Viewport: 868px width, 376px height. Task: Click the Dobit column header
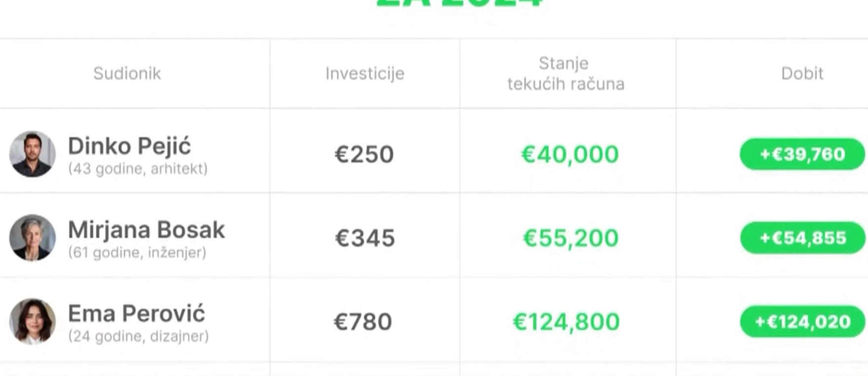802,74
